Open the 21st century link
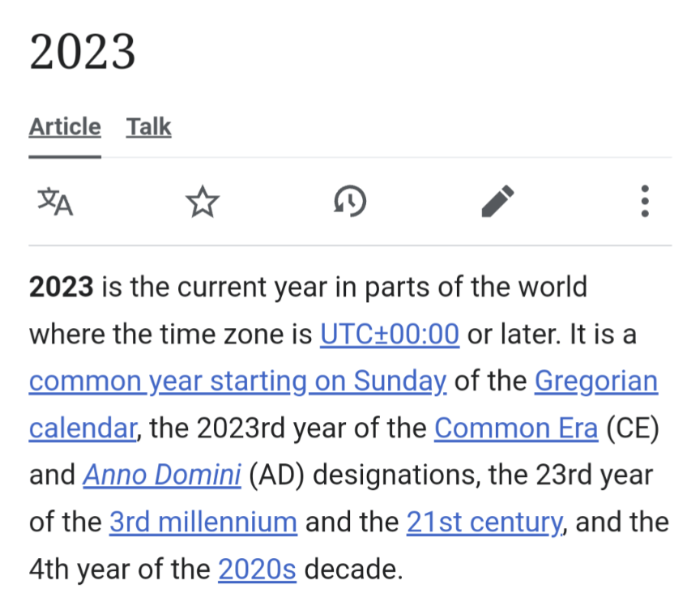The image size is (700, 597). pyautogui.click(x=483, y=522)
